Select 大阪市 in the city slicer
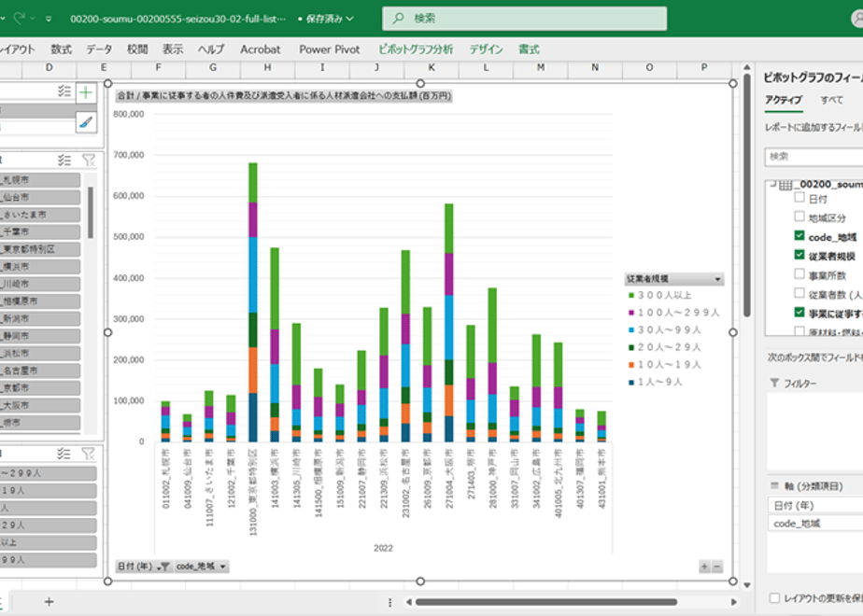The image size is (863, 616). 39,405
